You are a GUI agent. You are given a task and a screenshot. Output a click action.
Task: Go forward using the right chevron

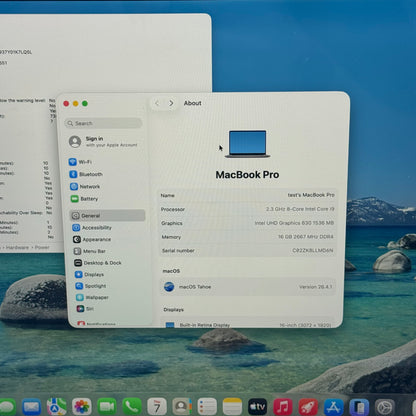[x=171, y=103]
